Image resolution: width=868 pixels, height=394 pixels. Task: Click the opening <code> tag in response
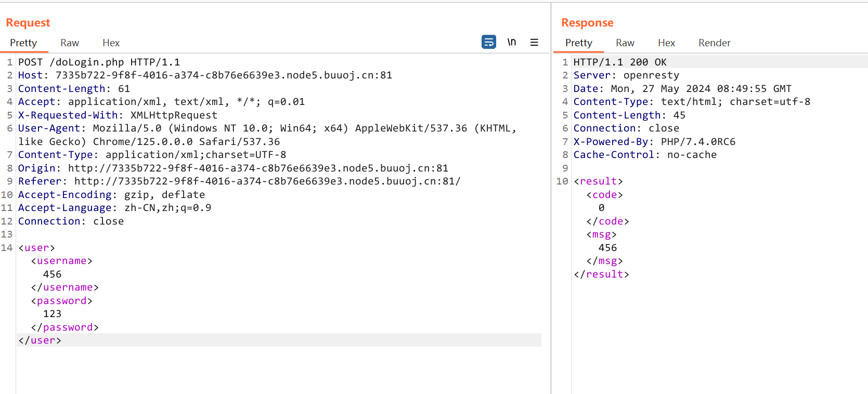tap(604, 194)
